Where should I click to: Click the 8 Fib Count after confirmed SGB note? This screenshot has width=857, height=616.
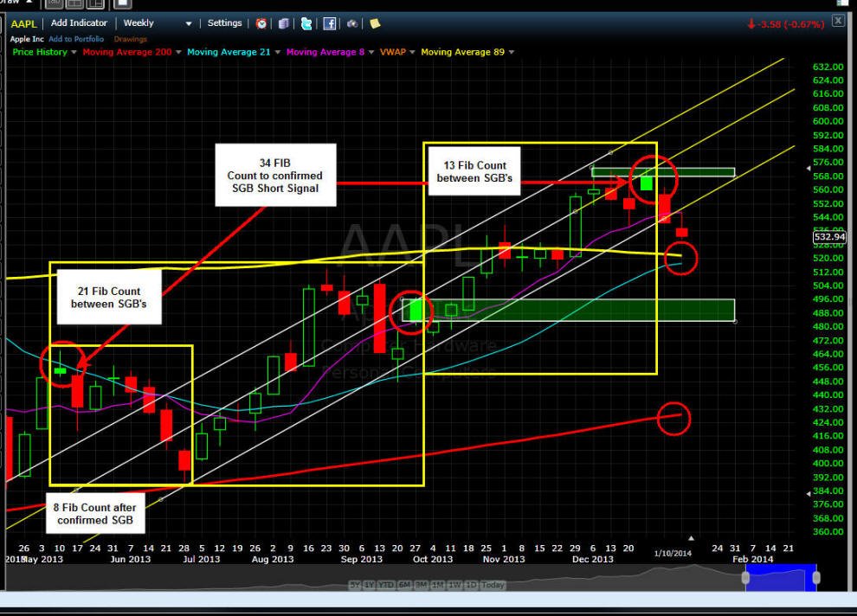click(95, 513)
